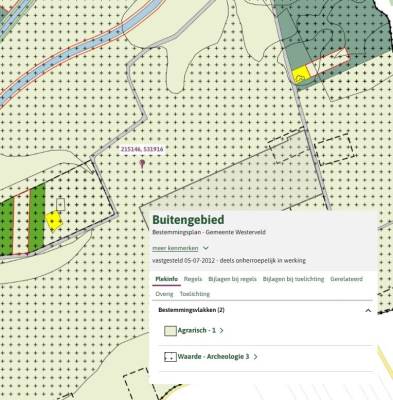Open the Agrarisch - 1 chevron arrow
Viewport: 393px width, 400px height.
pos(222,331)
